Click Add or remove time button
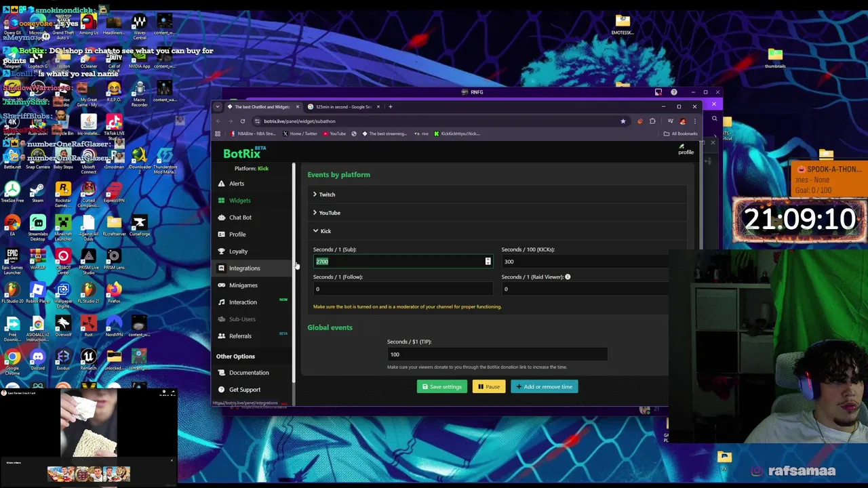Image resolution: width=868 pixels, height=488 pixels. 545,387
